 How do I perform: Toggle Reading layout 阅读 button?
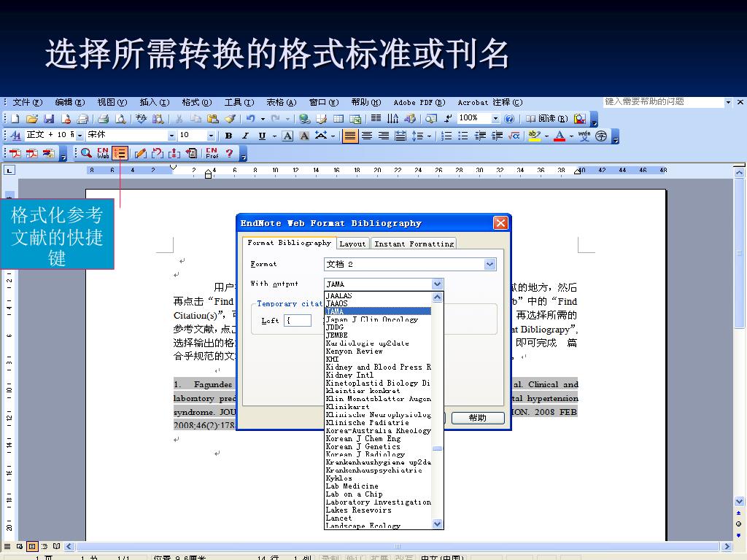pos(547,119)
